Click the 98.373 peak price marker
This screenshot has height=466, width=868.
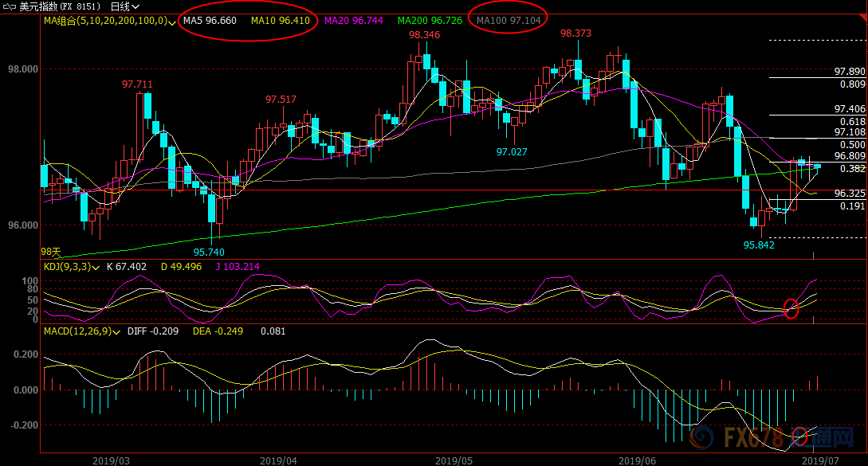click(575, 33)
